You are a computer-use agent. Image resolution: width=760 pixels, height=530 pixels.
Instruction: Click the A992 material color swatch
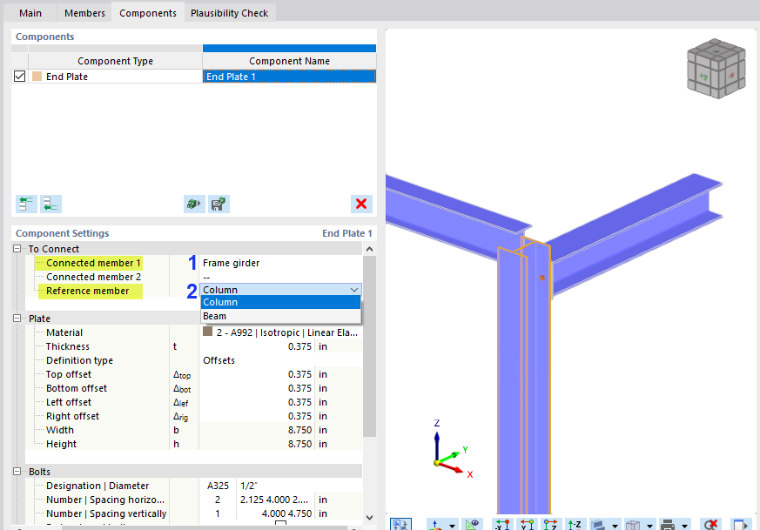coord(207,331)
